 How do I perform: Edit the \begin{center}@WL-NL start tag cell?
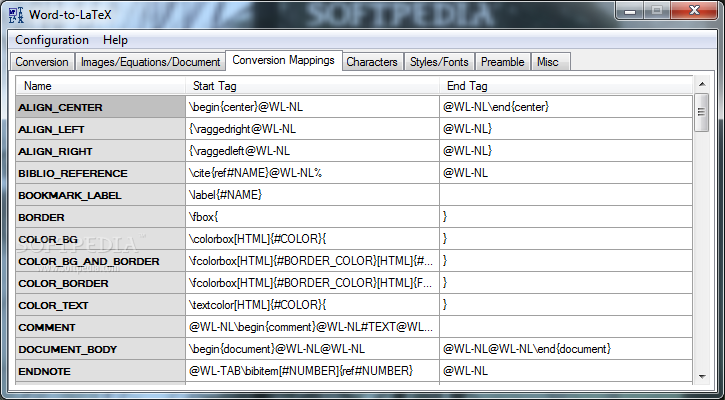pos(313,107)
